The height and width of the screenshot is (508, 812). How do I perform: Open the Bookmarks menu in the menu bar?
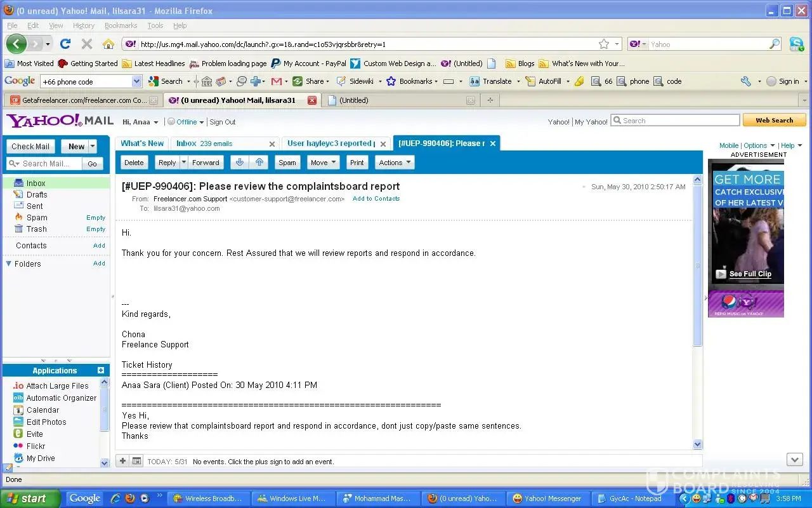[x=121, y=25]
